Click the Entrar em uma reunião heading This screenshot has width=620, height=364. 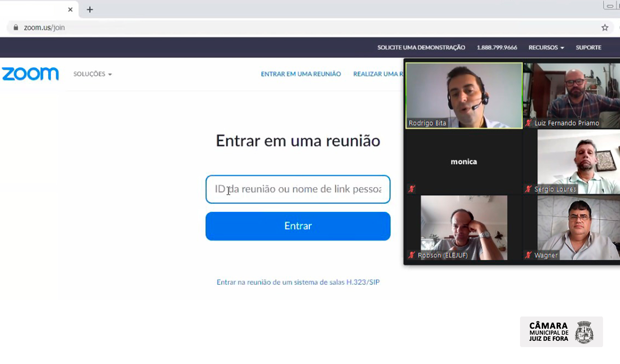pos(298,141)
